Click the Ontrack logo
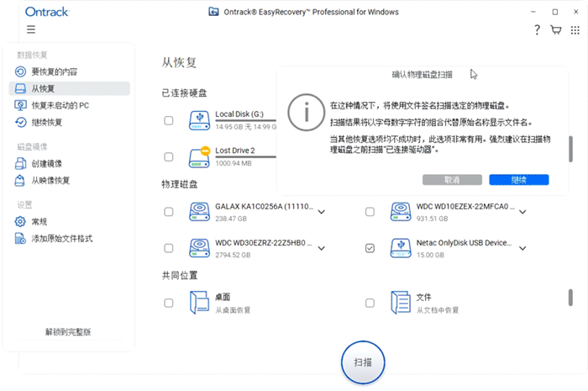Image resolution: width=588 pixels, height=391 pixels. pos(47,12)
